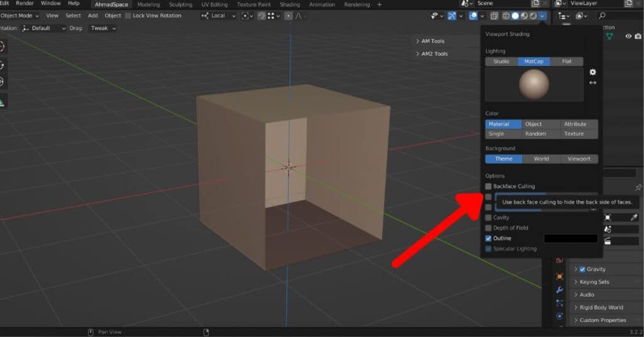Image resolution: width=644 pixels, height=337 pixels.
Task: Open MatCap preferences gear icon
Action: point(592,72)
